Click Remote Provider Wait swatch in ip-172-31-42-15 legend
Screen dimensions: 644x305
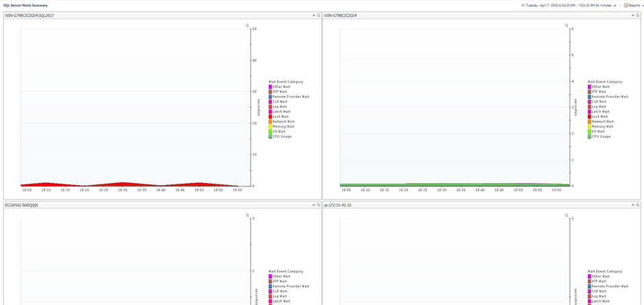tap(589, 286)
